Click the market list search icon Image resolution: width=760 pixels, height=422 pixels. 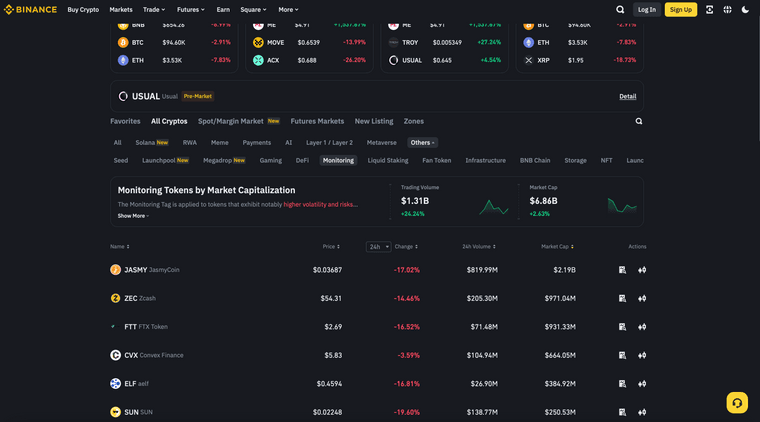(639, 121)
